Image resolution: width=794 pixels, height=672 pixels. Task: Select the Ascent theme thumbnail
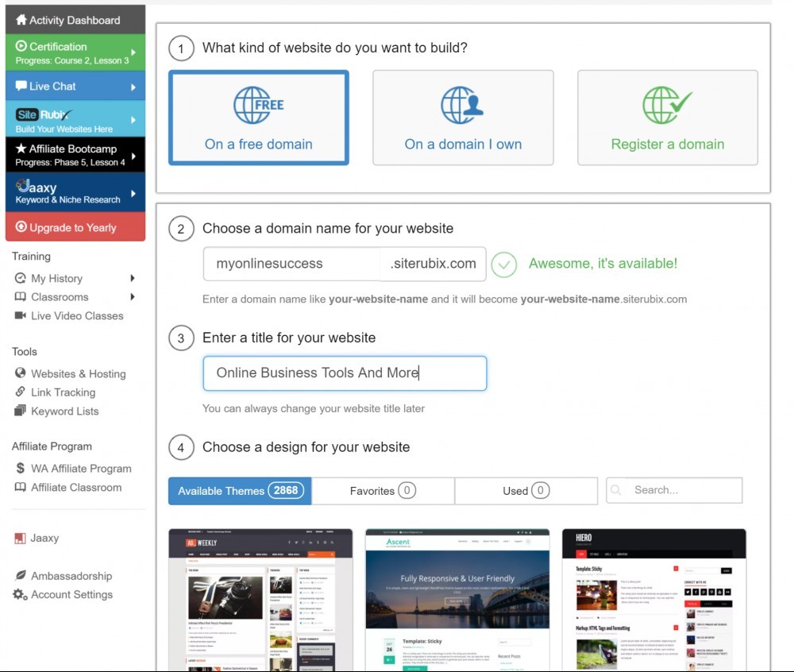pyautogui.click(x=457, y=600)
